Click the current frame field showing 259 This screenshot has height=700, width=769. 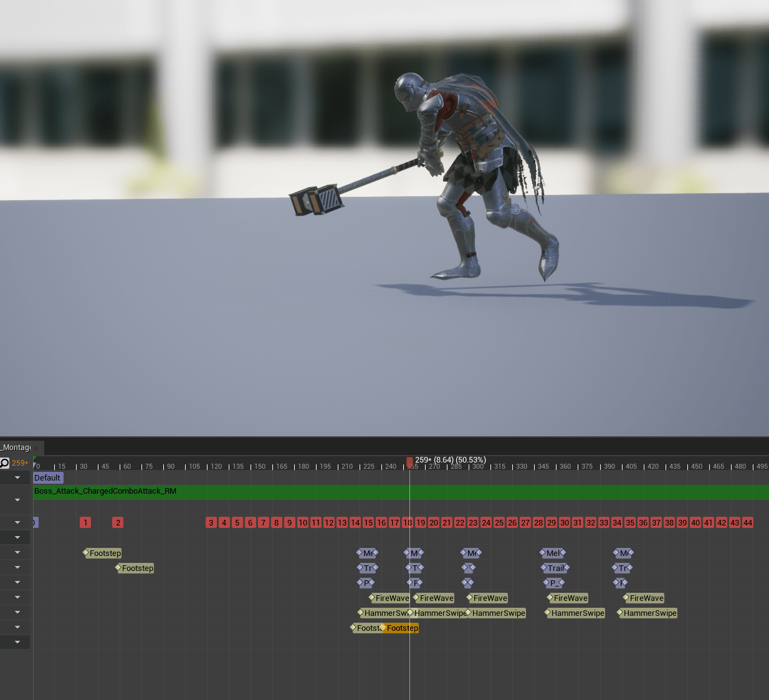(x=19, y=463)
